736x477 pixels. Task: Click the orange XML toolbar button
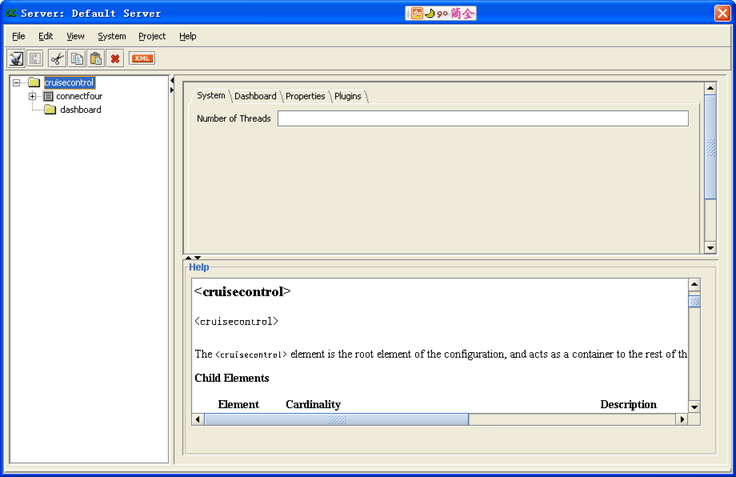pyautogui.click(x=142, y=59)
